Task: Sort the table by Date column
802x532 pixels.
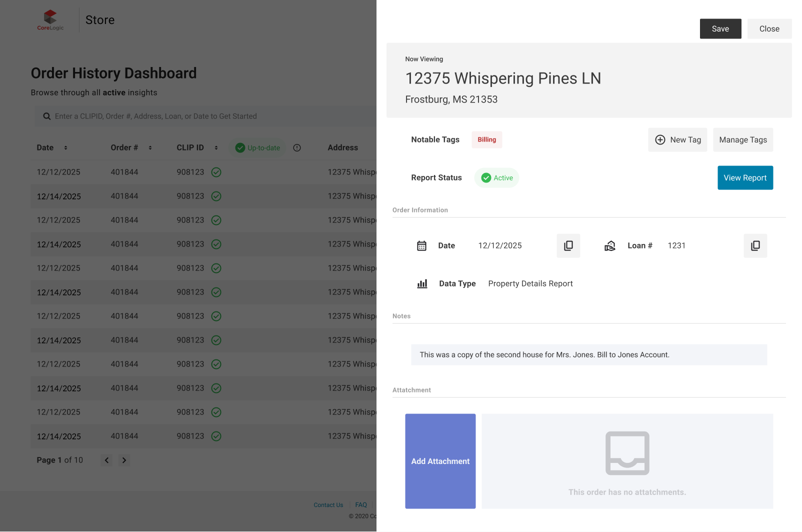Action: pos(65,147)
